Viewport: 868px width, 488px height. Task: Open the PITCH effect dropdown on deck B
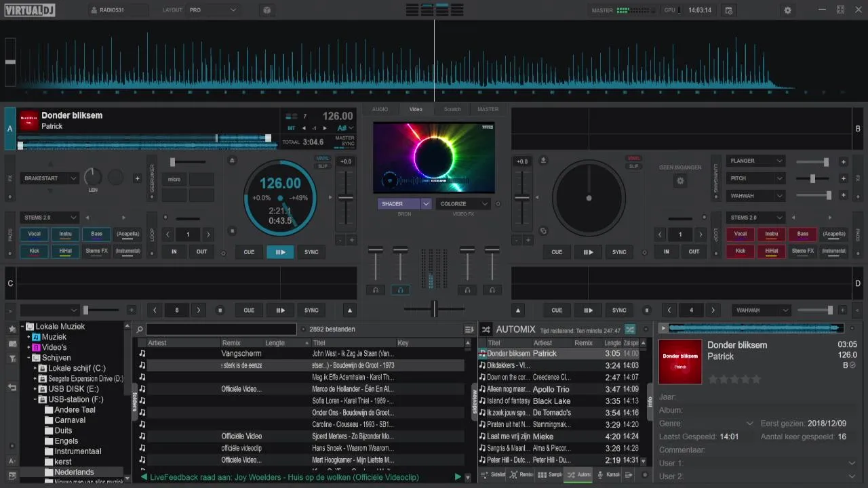(756, 178)
